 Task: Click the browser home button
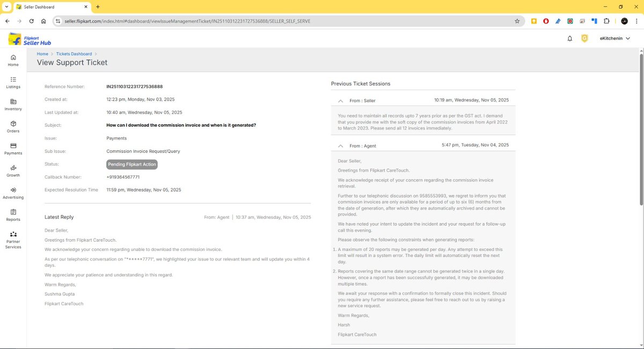click(43, 21)
